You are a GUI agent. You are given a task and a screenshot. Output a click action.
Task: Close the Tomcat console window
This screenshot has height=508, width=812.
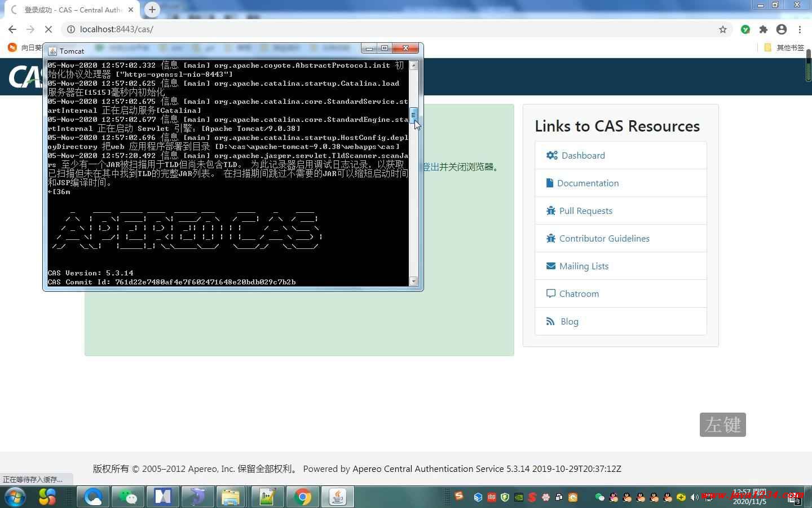(405, 49)
